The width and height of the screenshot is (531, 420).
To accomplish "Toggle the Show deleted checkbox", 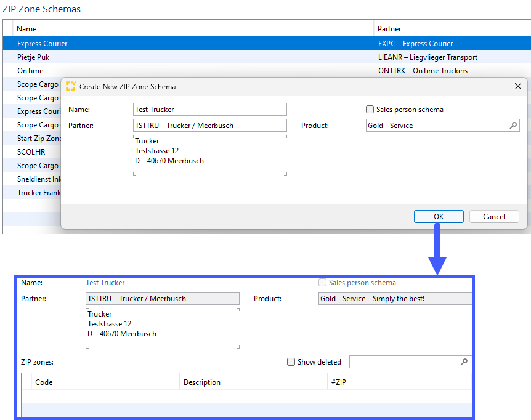I will pyautogui.click(x=291, y=361).
